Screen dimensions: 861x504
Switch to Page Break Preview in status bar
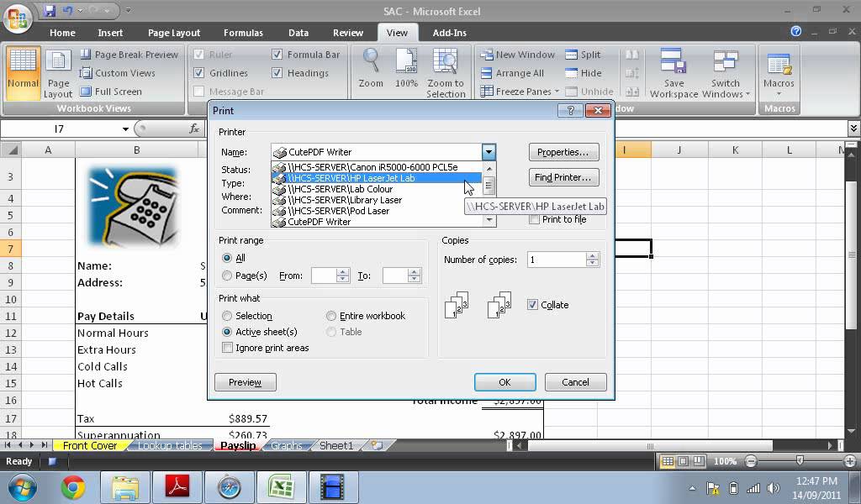(x=699, y=461)
